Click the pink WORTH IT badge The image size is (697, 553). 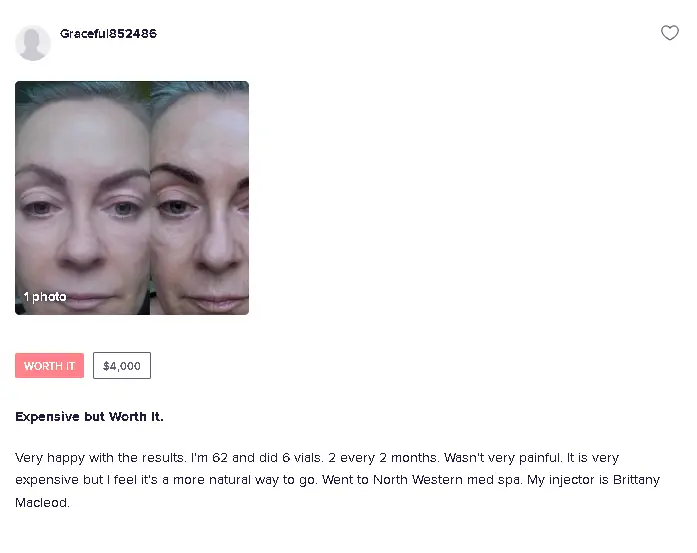click(49, 365)
